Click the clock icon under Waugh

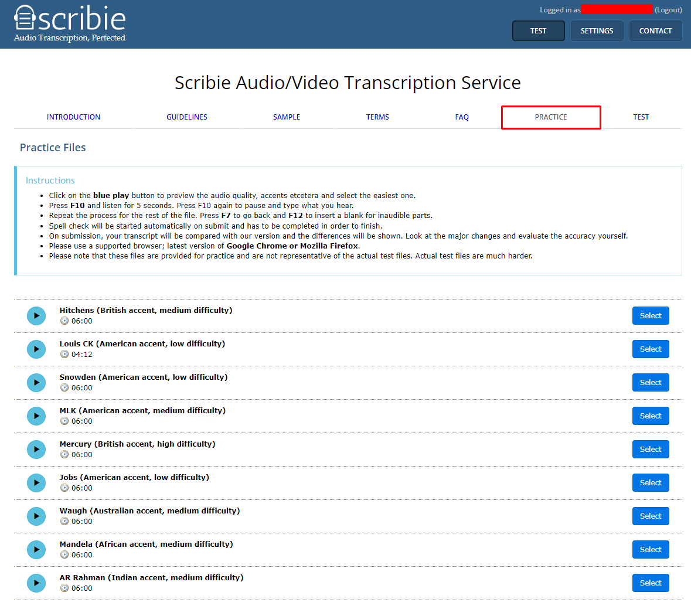tap(64, 522)
